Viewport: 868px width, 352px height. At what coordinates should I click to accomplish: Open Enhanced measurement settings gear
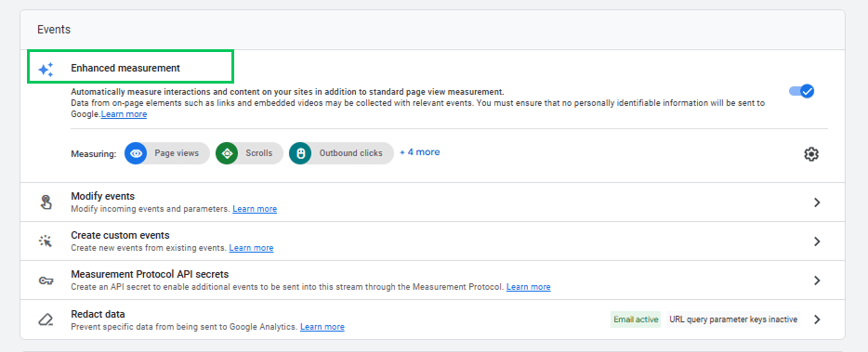(811, 154)
